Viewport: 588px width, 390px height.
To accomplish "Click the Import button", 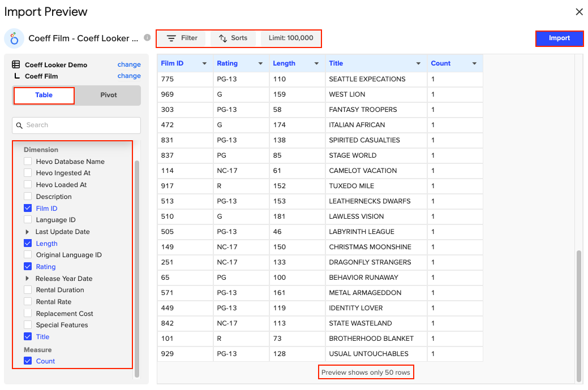I will [559, 38].
